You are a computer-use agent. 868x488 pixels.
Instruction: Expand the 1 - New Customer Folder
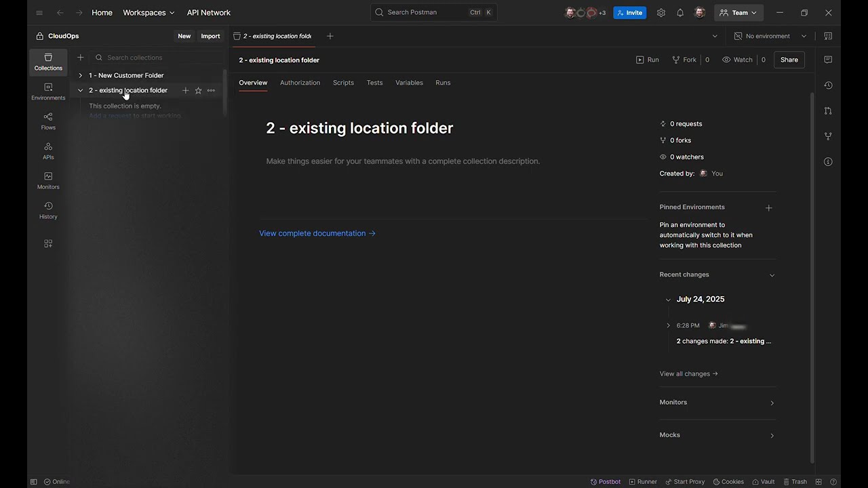tap(81, 75)
